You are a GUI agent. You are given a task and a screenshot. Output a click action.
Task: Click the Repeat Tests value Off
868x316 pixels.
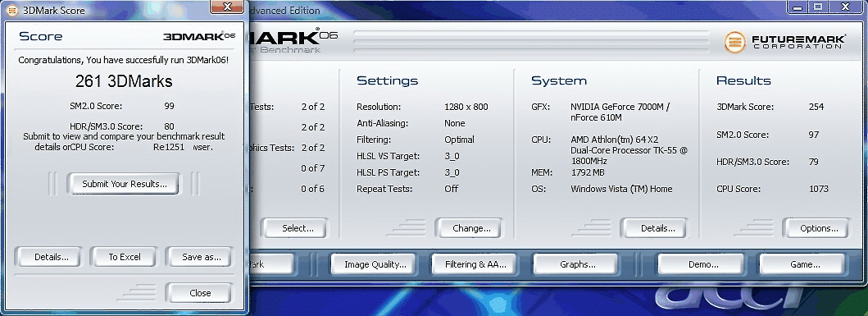(451, 189)
